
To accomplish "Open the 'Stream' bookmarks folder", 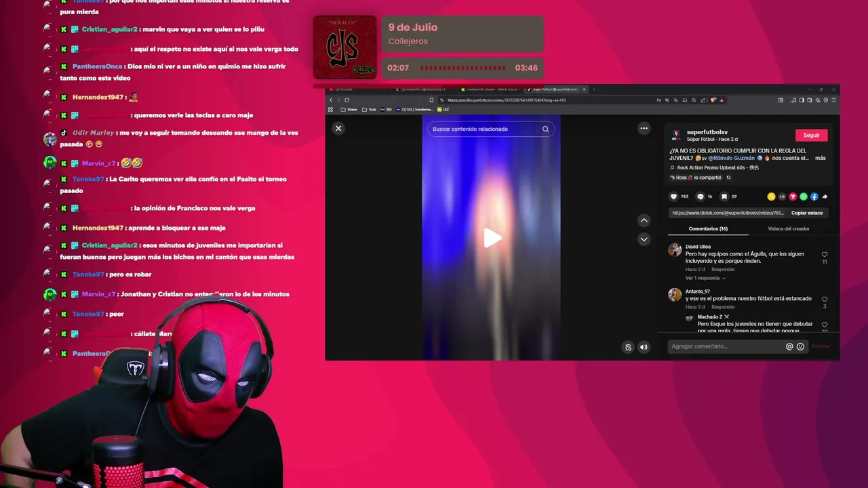I will [349, 109].
